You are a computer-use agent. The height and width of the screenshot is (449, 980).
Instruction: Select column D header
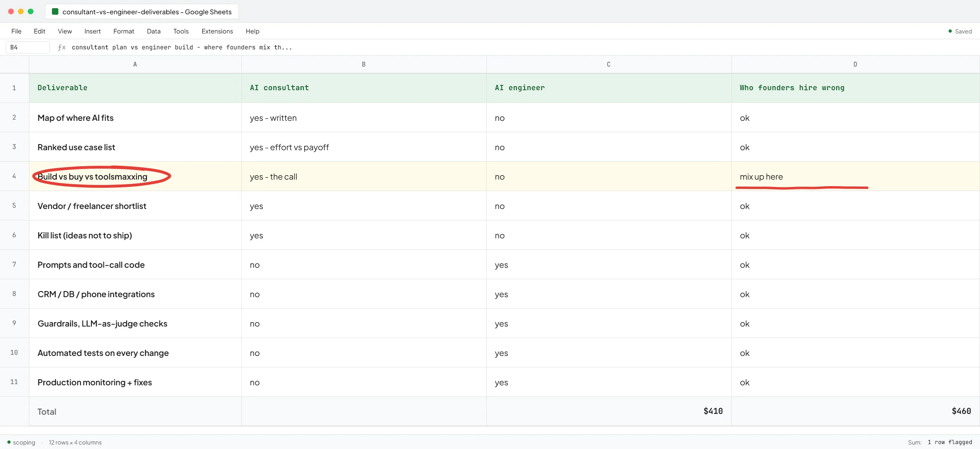855,64
